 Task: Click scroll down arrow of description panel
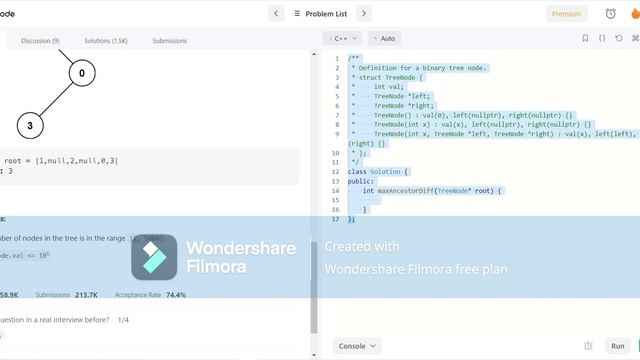tap(314, 355)
